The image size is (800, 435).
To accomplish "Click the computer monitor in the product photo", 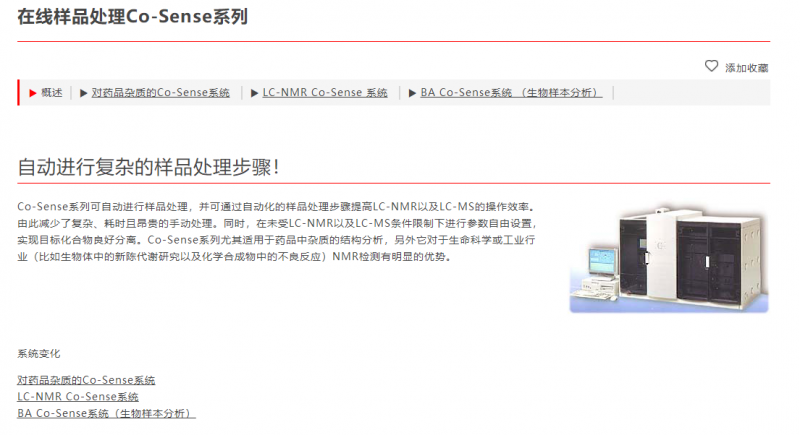I will click(603, 262).
